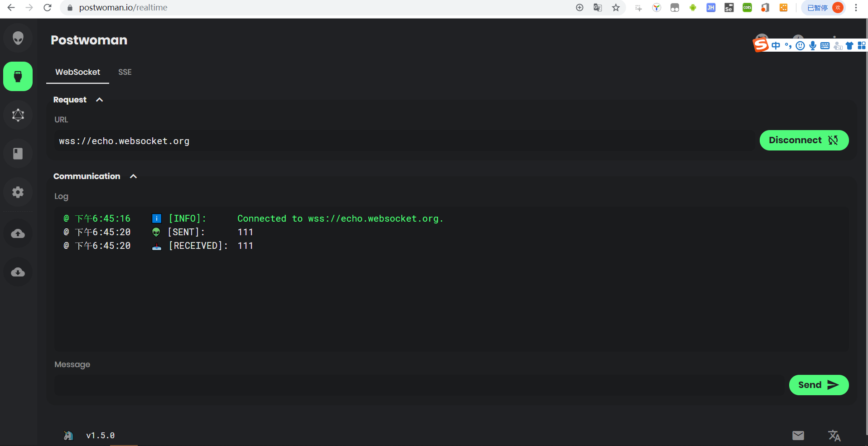Click the 下午6:45:16 timestamp

click(102, 218)
